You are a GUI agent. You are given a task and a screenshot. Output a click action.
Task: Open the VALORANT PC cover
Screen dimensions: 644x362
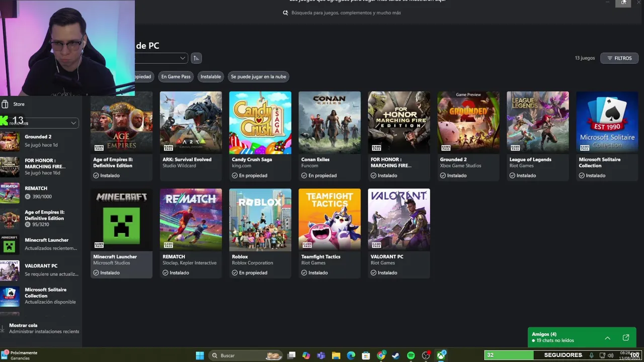399,219
